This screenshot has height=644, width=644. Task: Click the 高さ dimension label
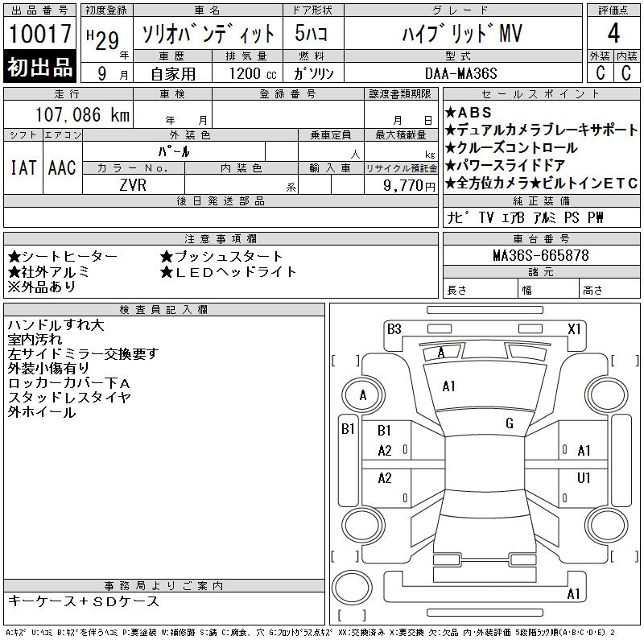pos(592,291)
